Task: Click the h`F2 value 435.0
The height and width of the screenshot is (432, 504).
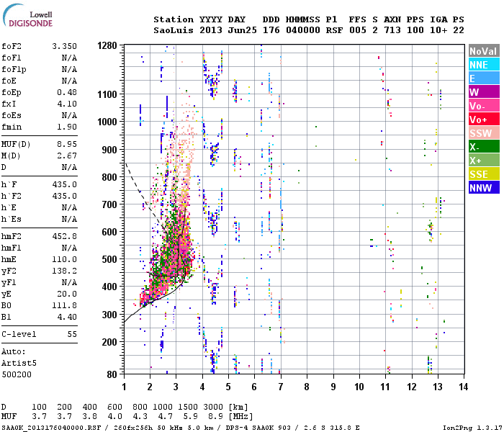Action: click(64, 196)
